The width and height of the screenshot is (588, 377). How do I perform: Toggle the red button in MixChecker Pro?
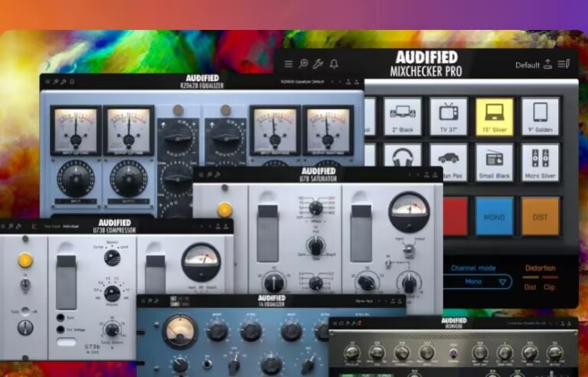[456, 217]
